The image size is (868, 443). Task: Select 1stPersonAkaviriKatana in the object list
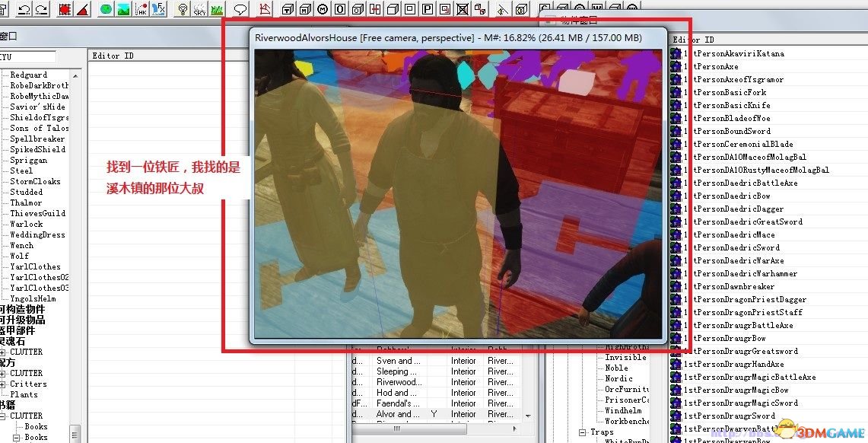coord(733,54)
